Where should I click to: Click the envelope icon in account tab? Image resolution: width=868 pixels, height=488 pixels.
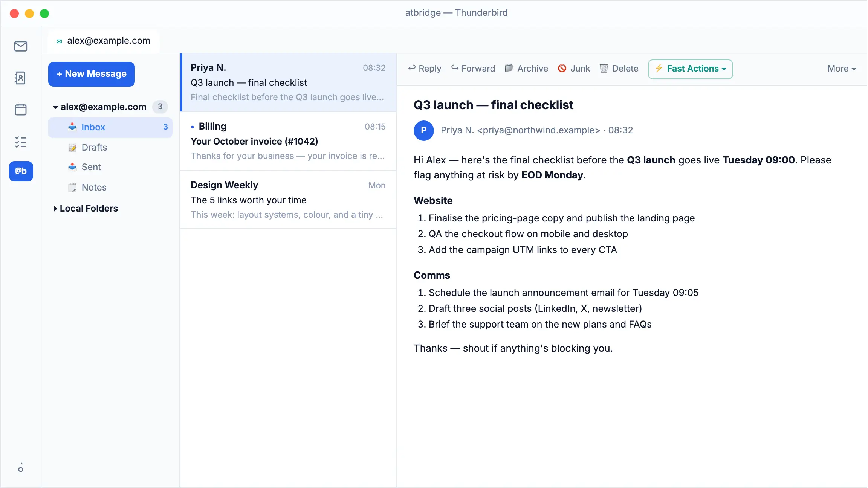coord(59,41)
